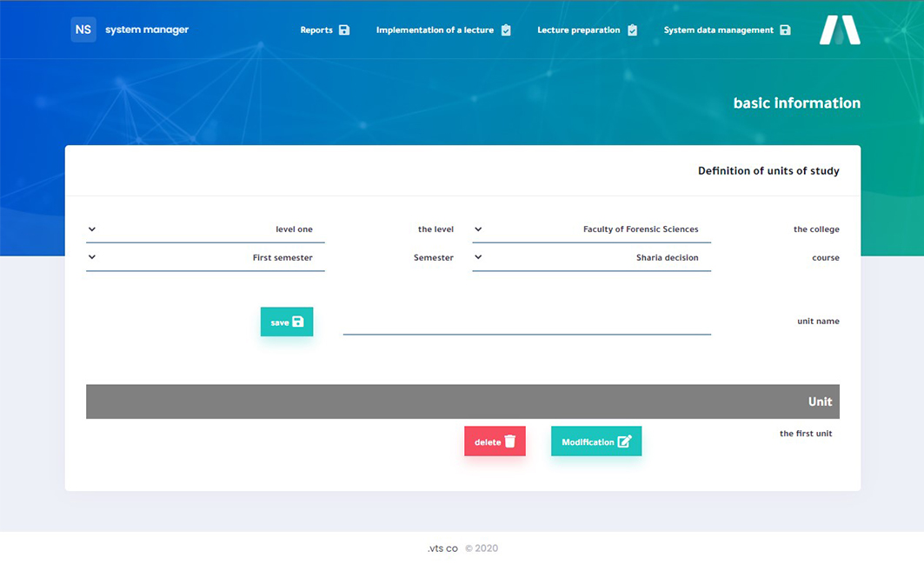The image size is (924, 564).
Task: Click the disk icon beside System data management
Action: [x=785, y=30]
